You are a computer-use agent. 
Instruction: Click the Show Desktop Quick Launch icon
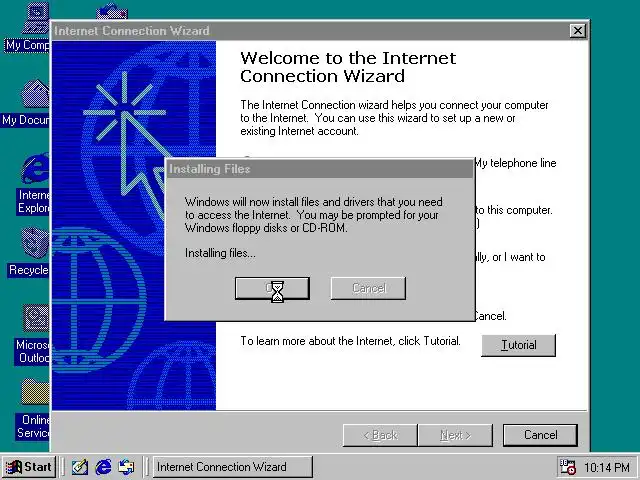(x=80, y=467)
